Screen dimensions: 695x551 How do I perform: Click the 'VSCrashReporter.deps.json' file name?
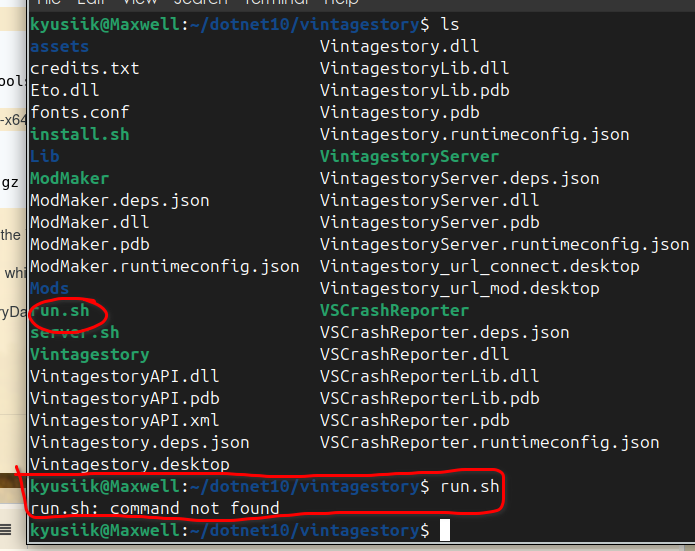coord(445,332)
